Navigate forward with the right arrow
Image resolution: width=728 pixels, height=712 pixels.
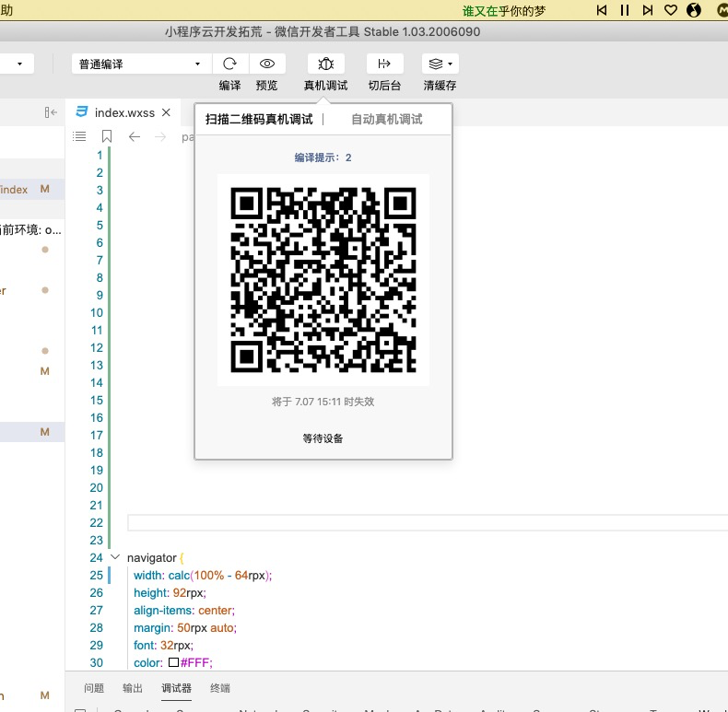pos(160,136)
